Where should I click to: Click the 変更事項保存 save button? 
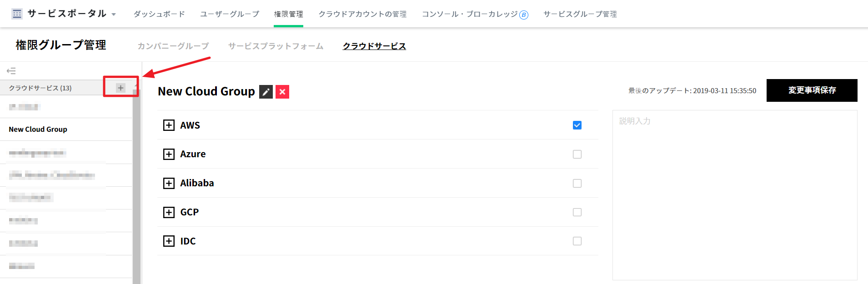(x=812, y=90)
